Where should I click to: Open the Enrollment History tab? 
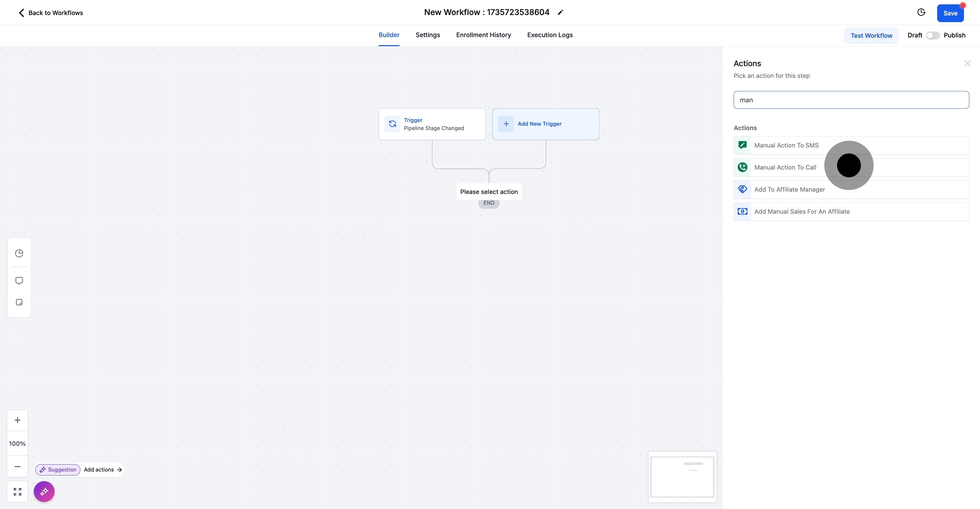tap(483, 35)
